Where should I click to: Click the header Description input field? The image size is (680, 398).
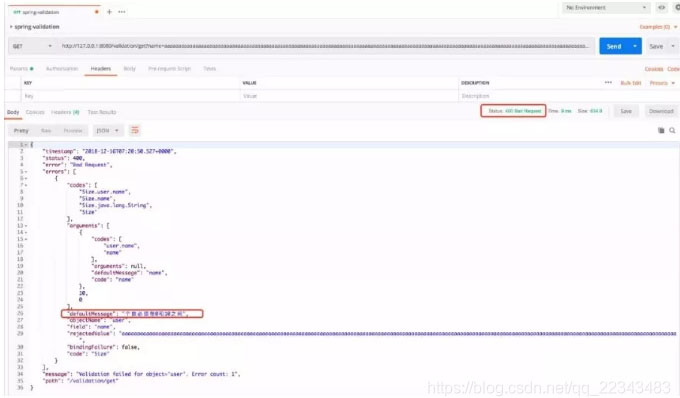click(568, 96)
